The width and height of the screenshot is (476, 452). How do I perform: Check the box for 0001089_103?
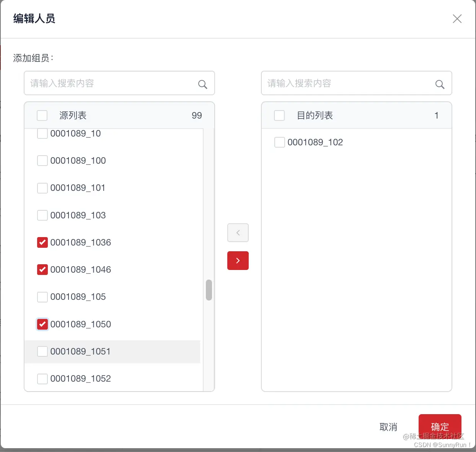42,215
